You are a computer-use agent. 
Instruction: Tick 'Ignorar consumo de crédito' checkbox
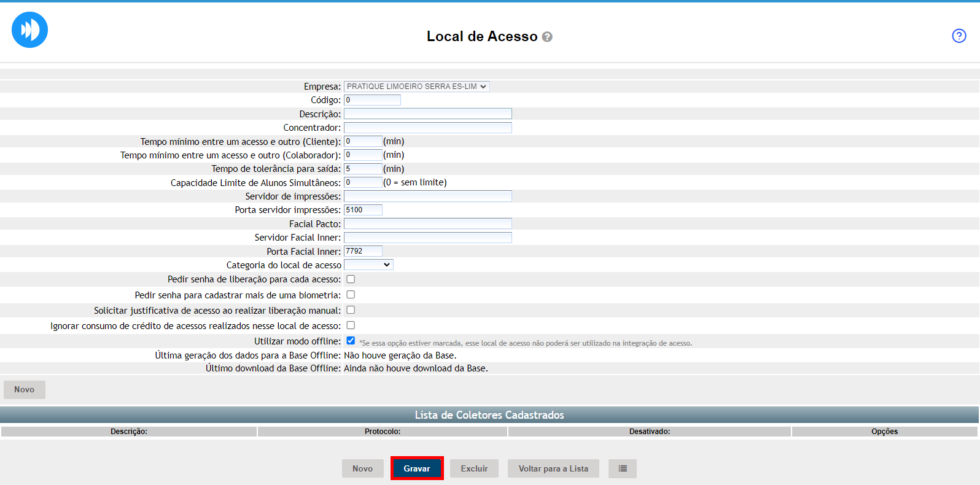click(351, 325)
